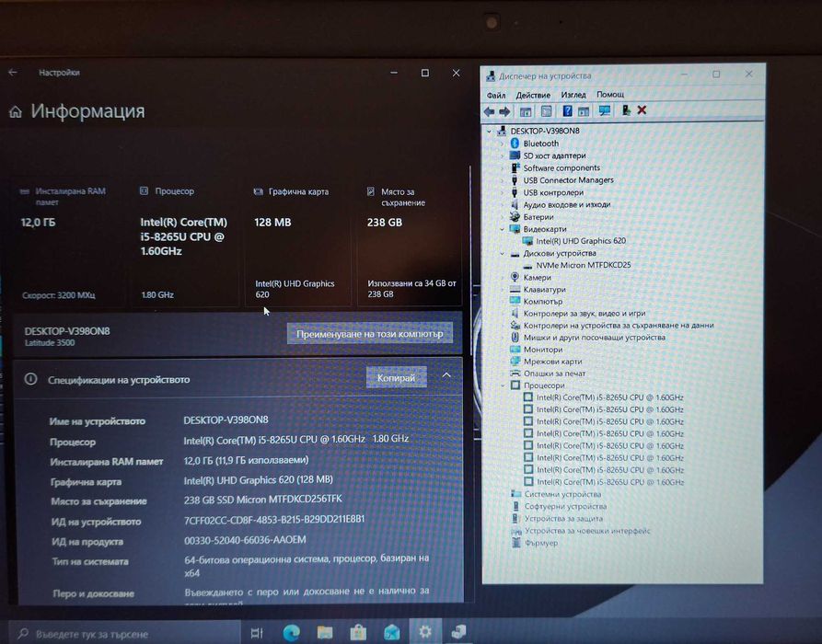The image size is (822, 644).
Task: Open the Файл menu
Action: pyautogui.click(x=496, y=95)
